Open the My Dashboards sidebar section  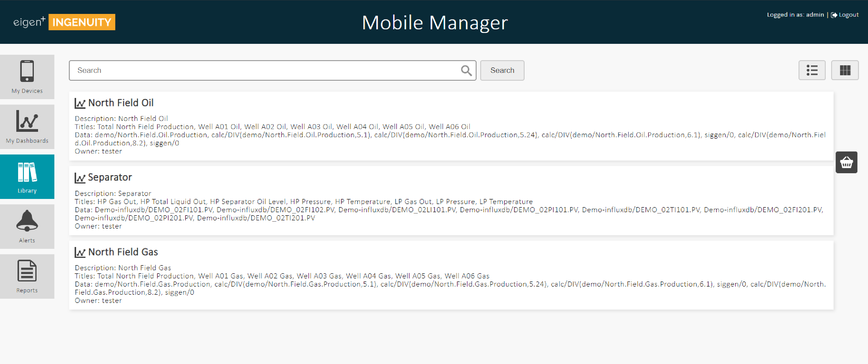coord(27,127)
